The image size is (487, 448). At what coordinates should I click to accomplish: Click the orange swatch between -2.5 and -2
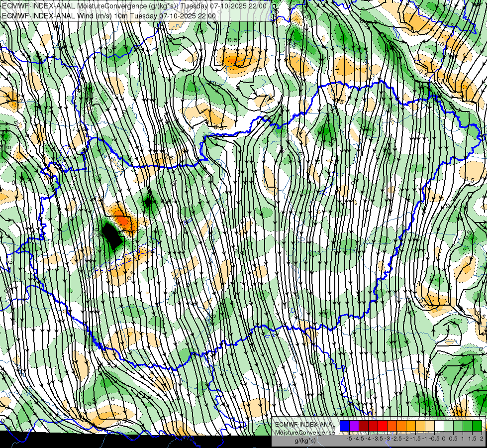click(401, 426)
